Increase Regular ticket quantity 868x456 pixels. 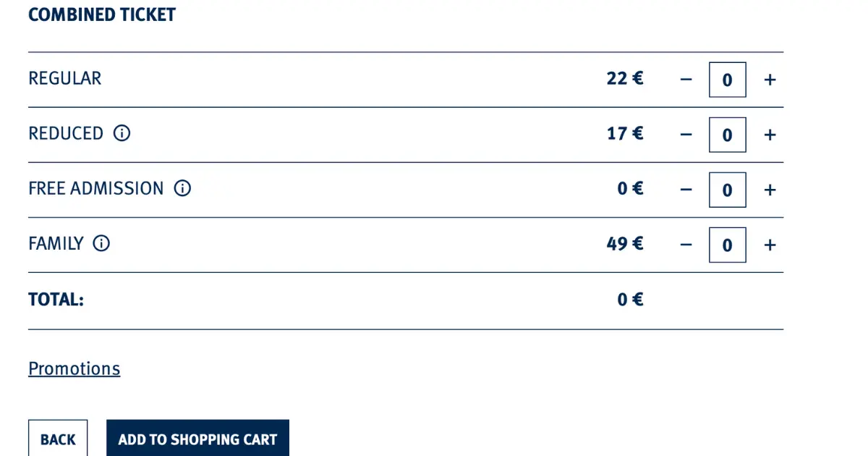[x=770, y=80]
